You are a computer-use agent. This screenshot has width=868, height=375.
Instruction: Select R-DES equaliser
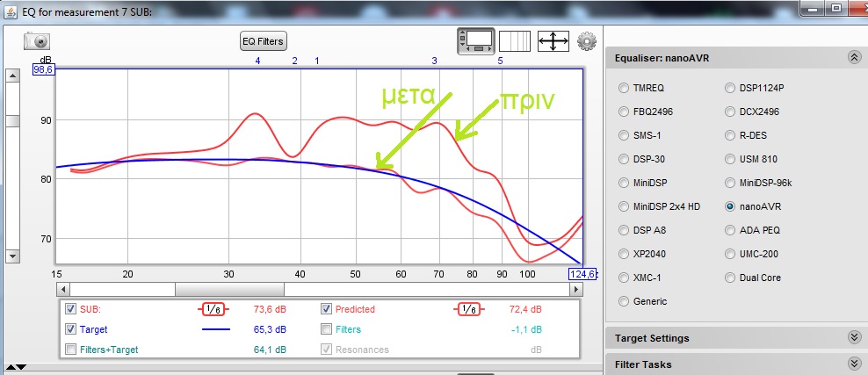click(730, 135)
